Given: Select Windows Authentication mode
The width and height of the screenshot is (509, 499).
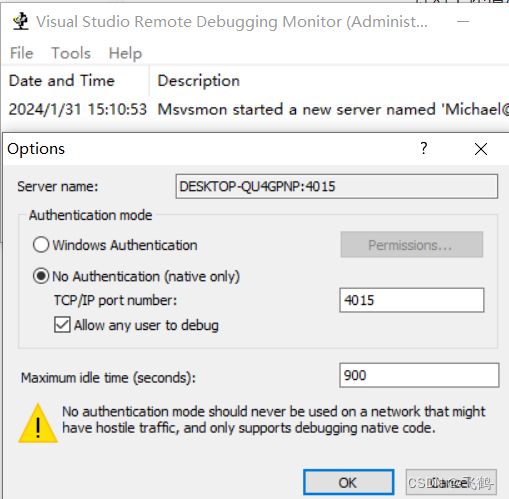Looking at the screenshot, I should click(x=41, y=245).
